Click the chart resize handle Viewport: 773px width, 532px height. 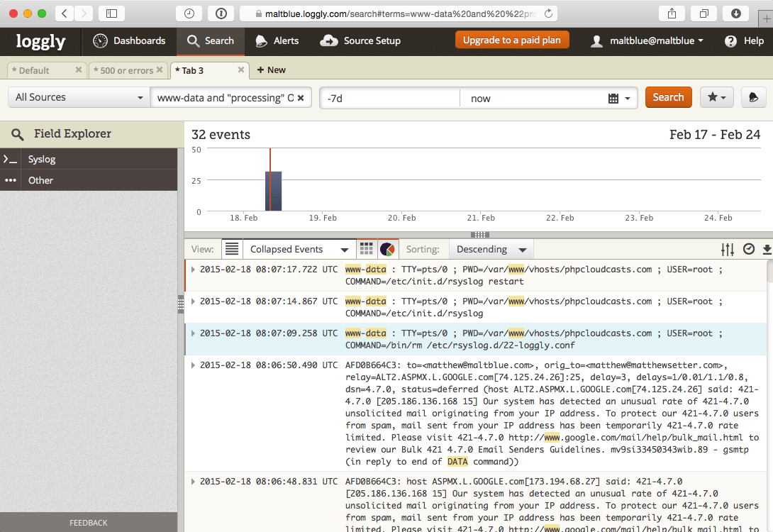pyautogui.click(x=479, y=235)
